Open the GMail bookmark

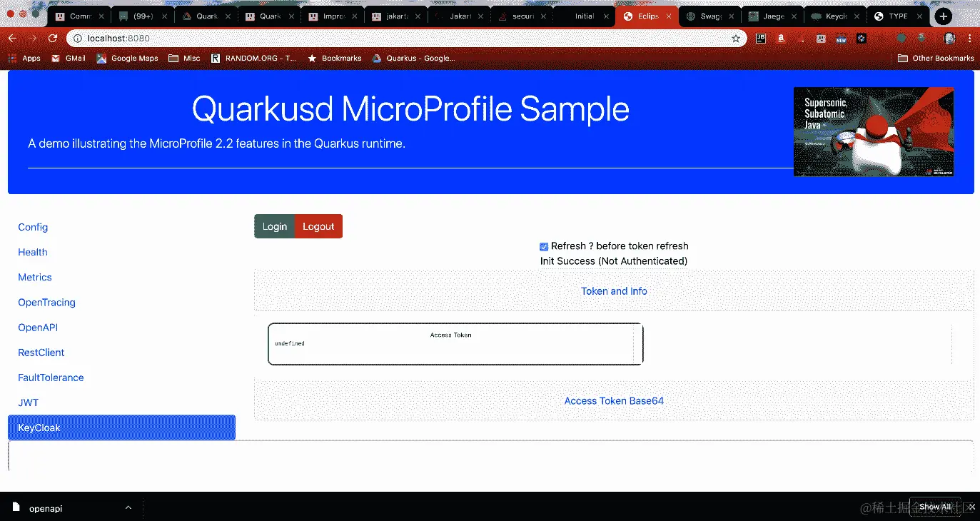coord(69,58)
